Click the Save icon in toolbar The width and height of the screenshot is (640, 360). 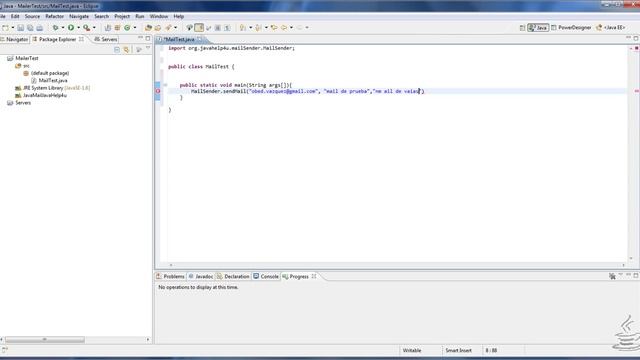click(20, 27)
